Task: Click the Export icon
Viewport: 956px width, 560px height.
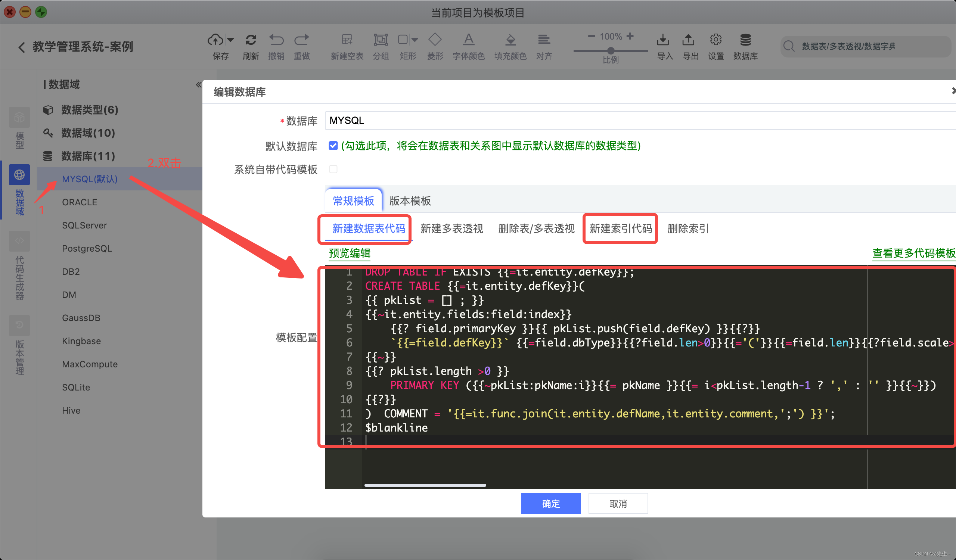Action: click(x=688, y=40)
